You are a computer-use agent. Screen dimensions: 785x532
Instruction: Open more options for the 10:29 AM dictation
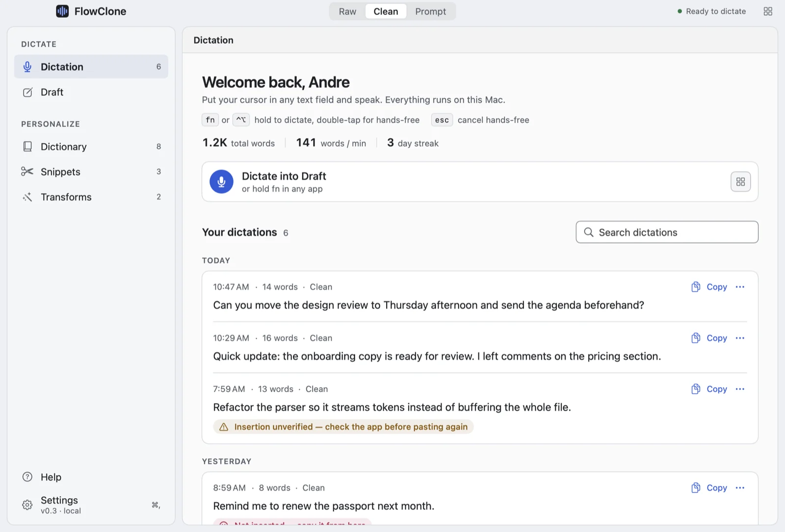pyautogui.click(x=740, y=338)
